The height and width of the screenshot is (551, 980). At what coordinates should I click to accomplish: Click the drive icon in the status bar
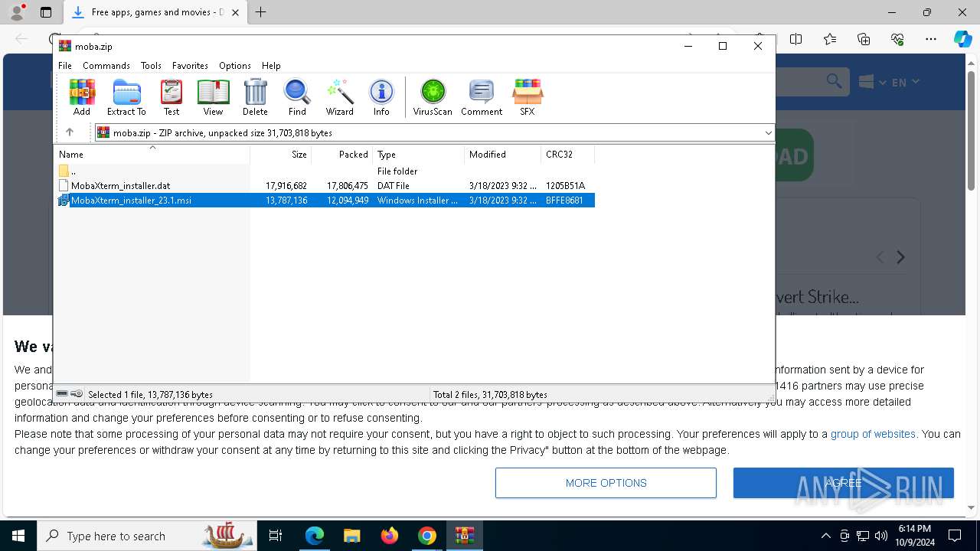pyautogui.click(x=63, y=394)
